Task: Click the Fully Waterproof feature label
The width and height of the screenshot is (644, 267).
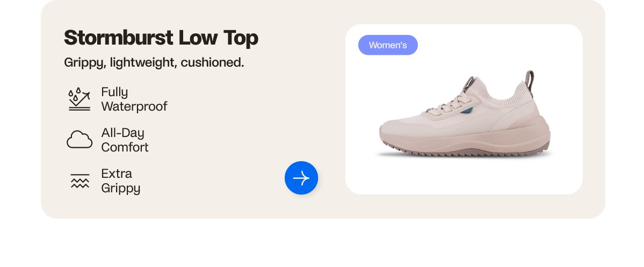Action: [x=134, y=99]
